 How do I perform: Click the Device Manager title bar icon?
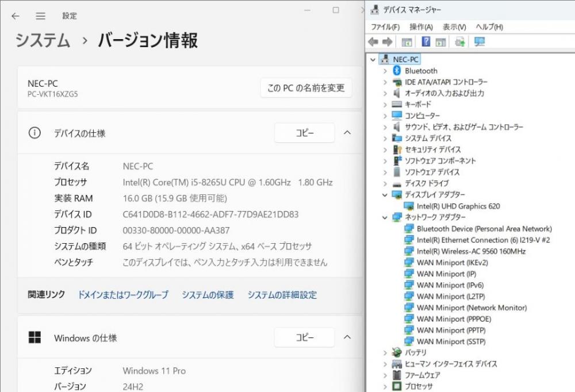click(374, 10)
